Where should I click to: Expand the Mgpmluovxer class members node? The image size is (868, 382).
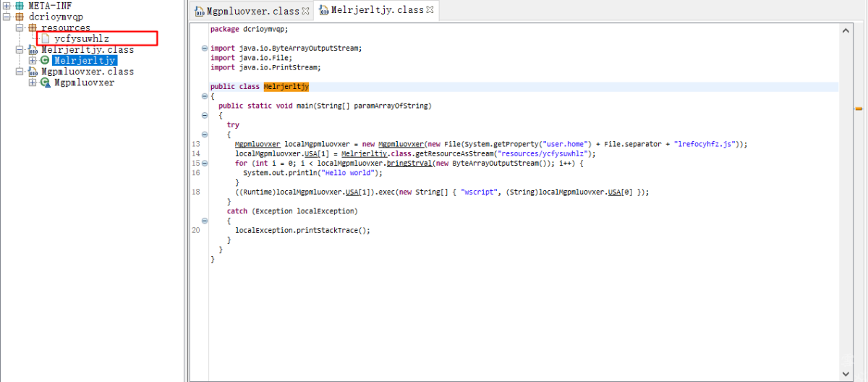click(x=32, y=82)
